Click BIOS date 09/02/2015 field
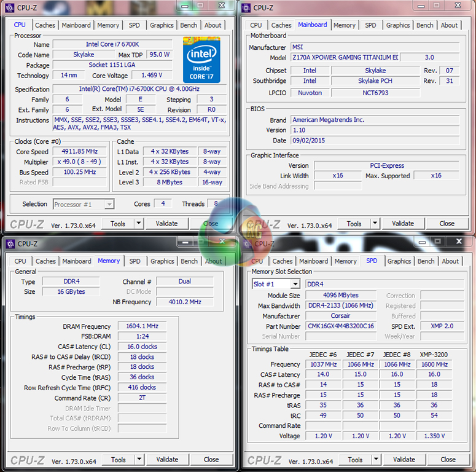The width and height of the screenshot is (476, 472). [375, 140]
